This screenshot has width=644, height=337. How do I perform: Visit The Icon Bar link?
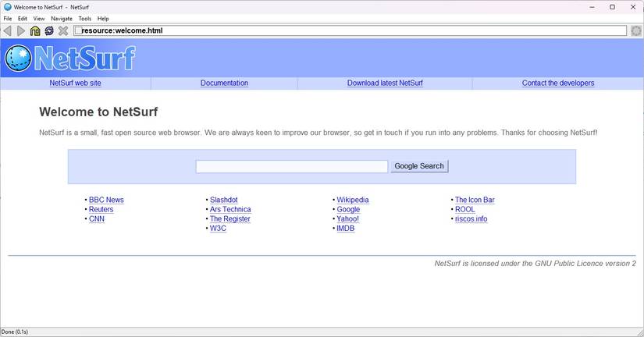(475, 200)
